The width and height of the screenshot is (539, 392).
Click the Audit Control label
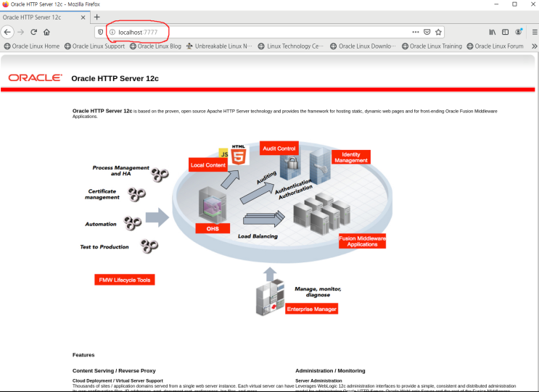point(279,149)
